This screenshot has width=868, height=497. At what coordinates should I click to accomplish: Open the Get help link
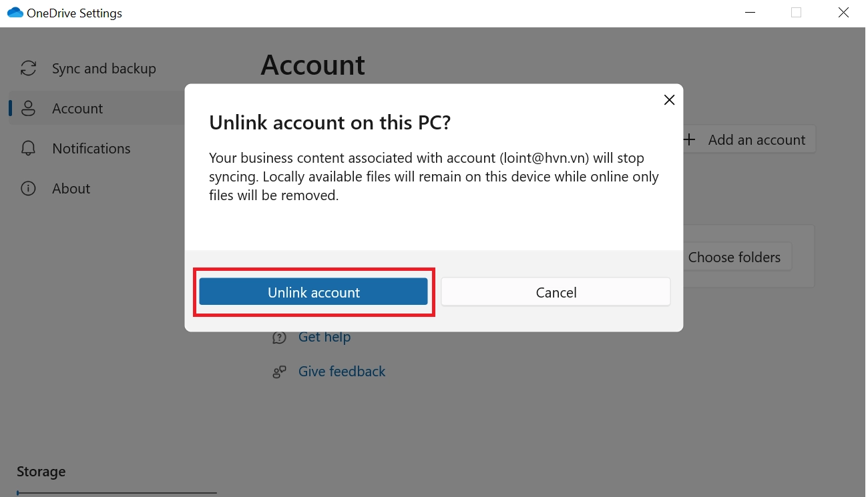324,337
